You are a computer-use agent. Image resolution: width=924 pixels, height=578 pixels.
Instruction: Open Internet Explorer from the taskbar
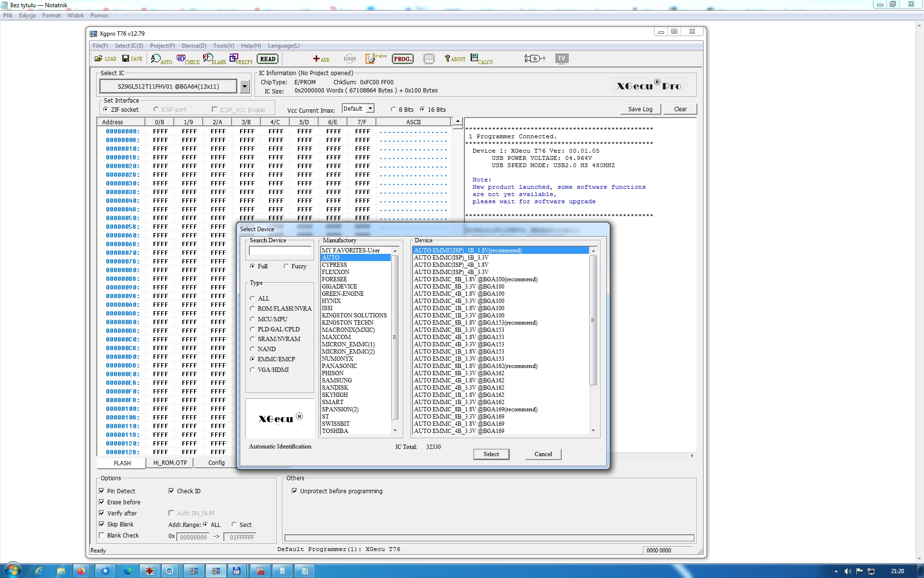point(39,571)
